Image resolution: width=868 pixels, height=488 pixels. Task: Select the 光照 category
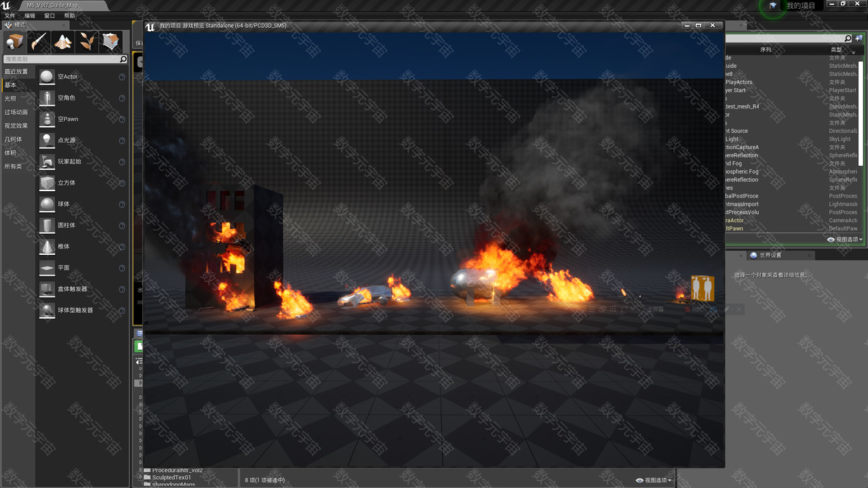(11, 99)
